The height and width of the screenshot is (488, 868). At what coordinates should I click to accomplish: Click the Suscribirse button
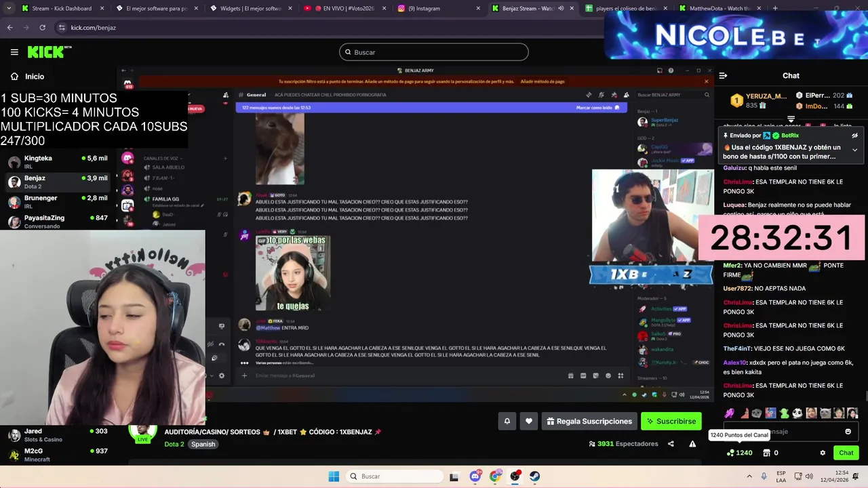(671, 421)
